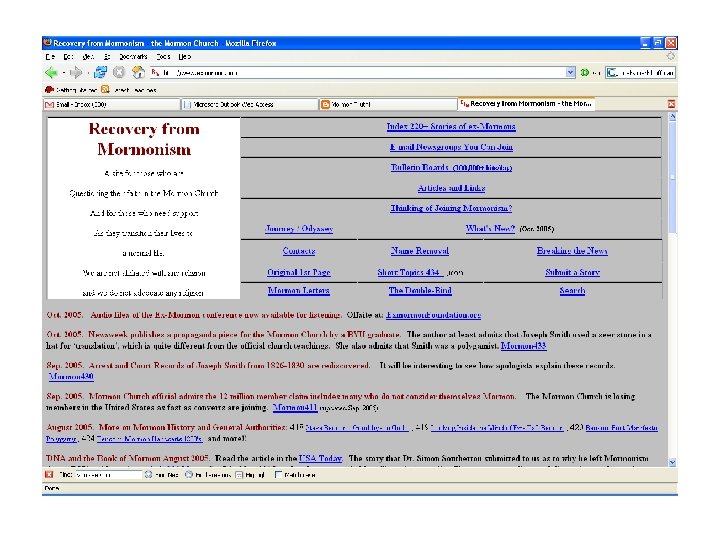Screen dimensions: 720x540
Task: Click the Stop loading icon
Action: tap(119, 73)
